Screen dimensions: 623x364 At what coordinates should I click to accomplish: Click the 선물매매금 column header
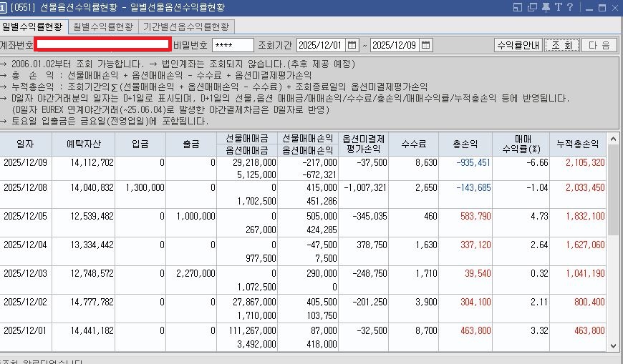click(x=247, y=138)
